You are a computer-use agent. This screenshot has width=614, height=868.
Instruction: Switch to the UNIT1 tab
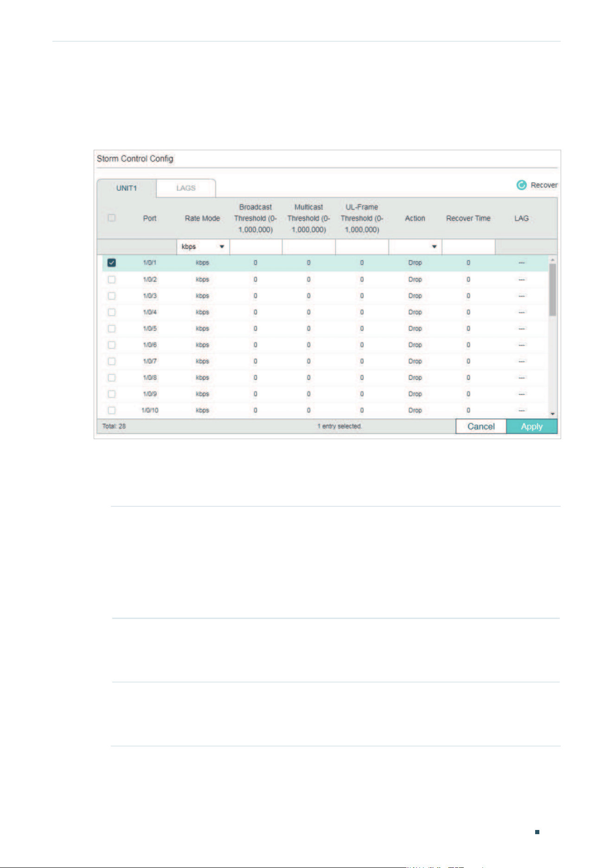pyautogui.click(x=127, y=188)
